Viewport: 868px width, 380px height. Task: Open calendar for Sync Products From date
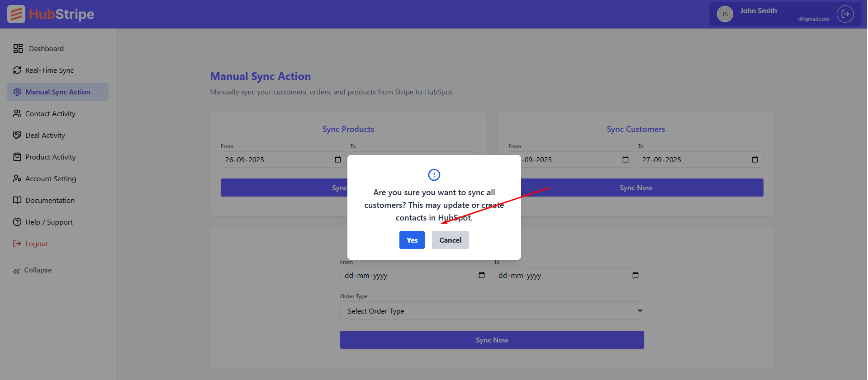pyautogui.click(x=338, y=160)
